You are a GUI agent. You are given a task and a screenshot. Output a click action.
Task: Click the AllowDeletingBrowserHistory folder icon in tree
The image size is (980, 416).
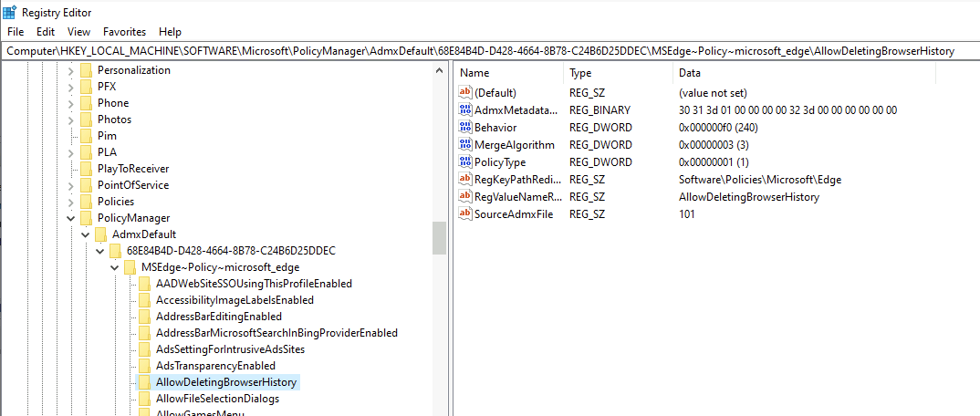click(143, 382)
